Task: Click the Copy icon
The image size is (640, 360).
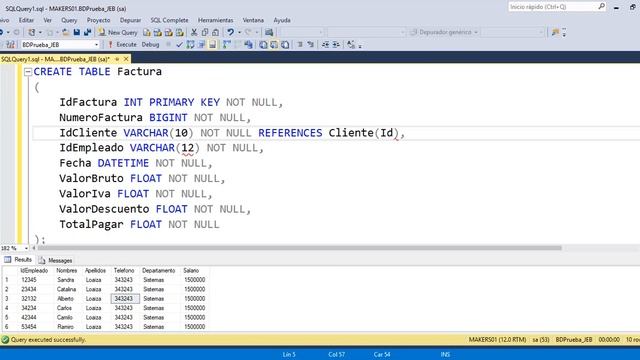Action: [205, 32]
